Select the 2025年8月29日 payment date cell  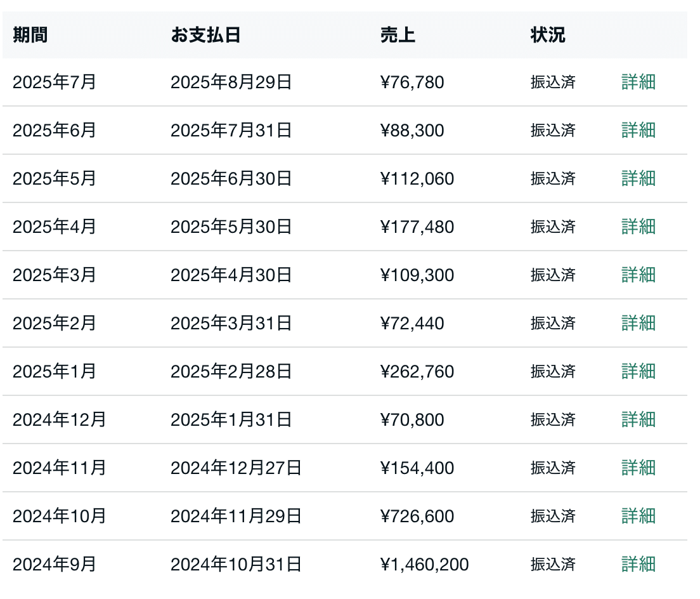(231, 82)
